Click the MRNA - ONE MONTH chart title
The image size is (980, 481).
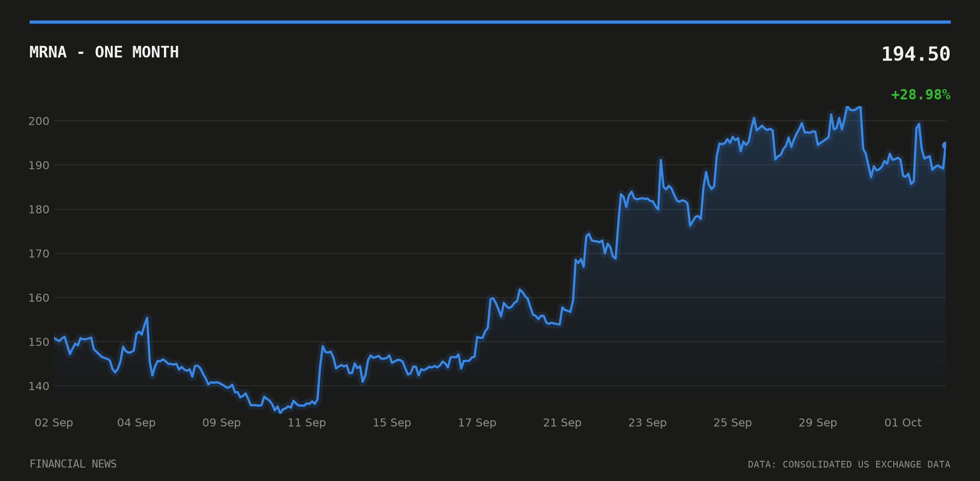click(x=104, y=53)
